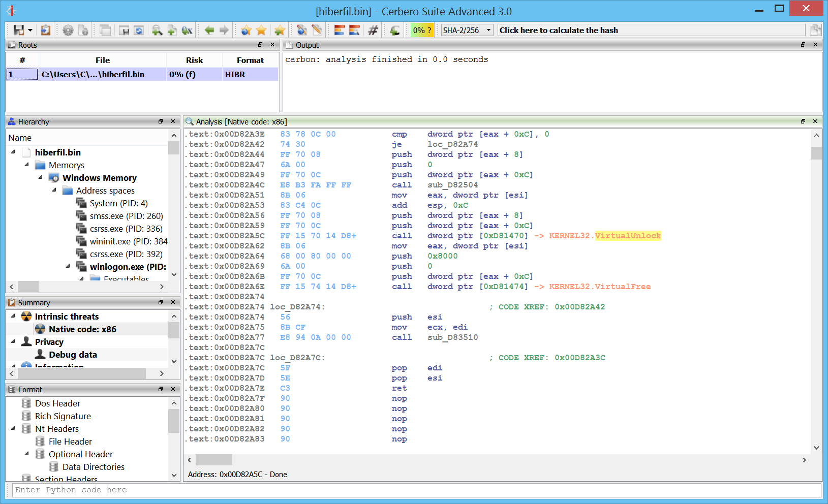
Task: Click the magnifier scan icon with green plus
Action: pyautogui.click(x=157, y=30)
